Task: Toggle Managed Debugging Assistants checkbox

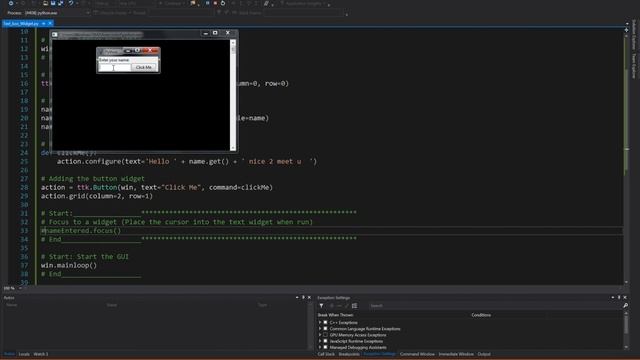Action: point(326,347)
